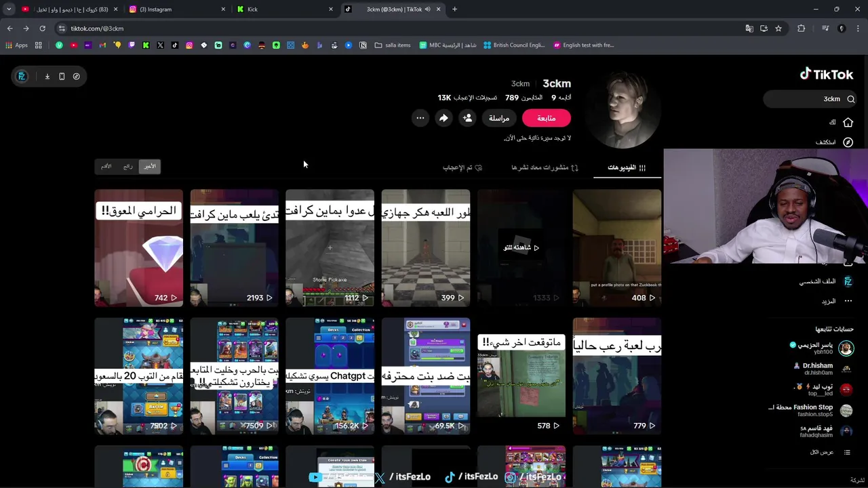Switch to the Kick browser tab
The image size is (868, 488).
point(285,9)
